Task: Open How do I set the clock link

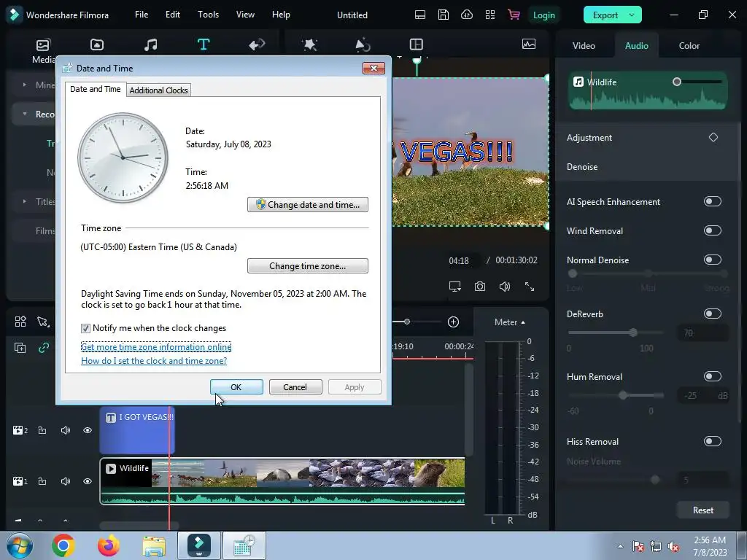Action: 154,360
